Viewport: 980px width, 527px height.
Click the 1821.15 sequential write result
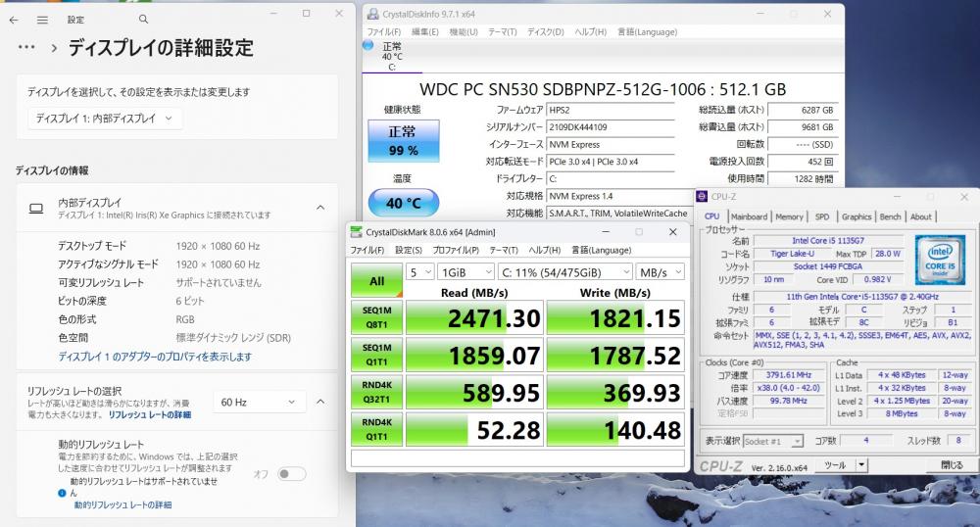614,317
